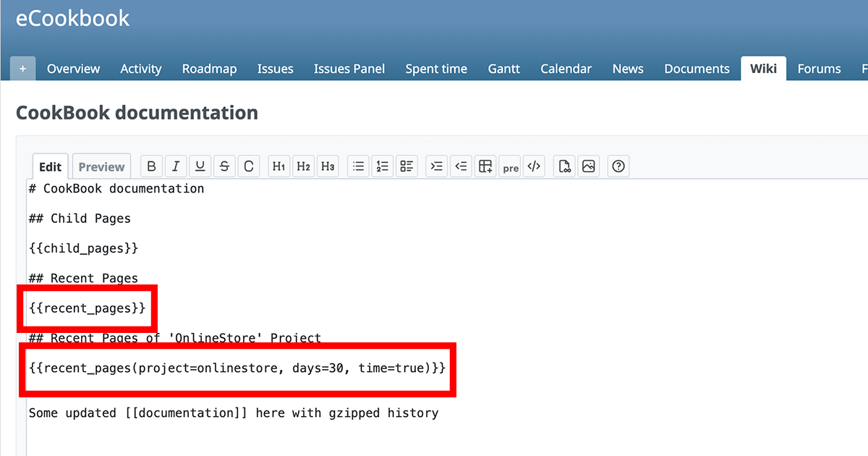Increase the text indentation
The width and height of the screenshot is (868, 456).
point(436,166)
